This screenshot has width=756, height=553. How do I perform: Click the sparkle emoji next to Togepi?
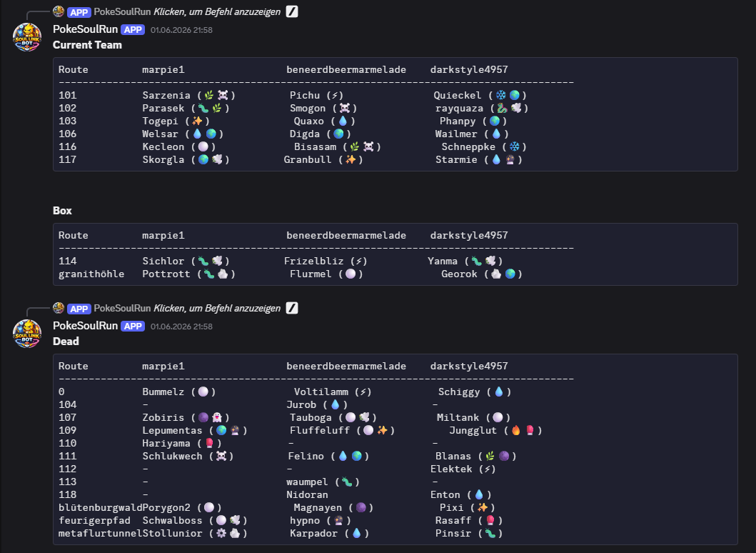point(197,121)
